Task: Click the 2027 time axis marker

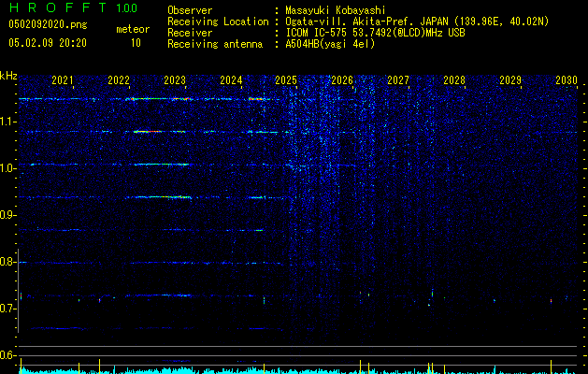Action: point(398,80)
